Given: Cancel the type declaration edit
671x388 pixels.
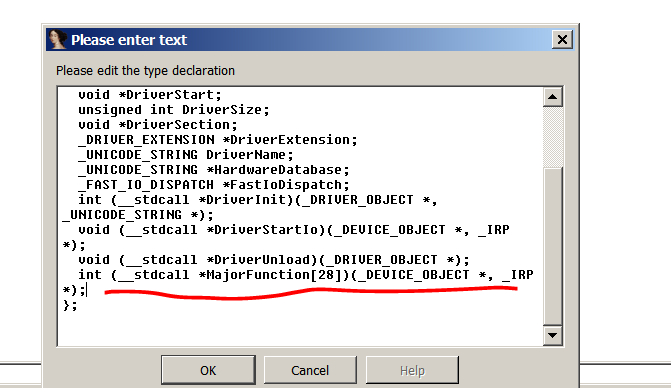Looking at the screenshot, I should pos(310,370).
